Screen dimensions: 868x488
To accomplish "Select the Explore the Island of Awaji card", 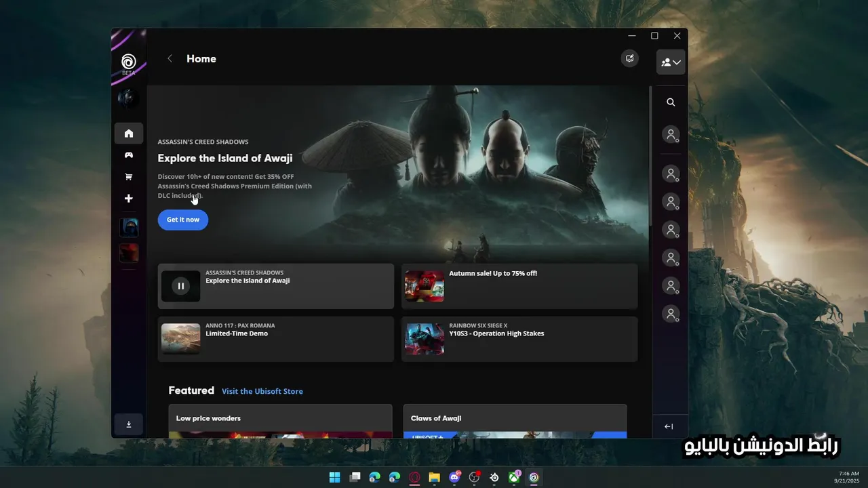I will pyautogui.click(x=276, y=286).
